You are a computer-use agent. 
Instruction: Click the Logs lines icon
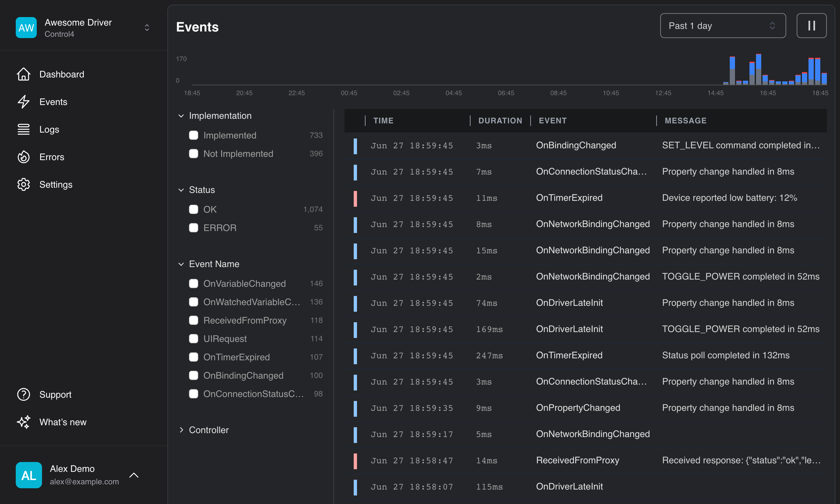(23, 129)
